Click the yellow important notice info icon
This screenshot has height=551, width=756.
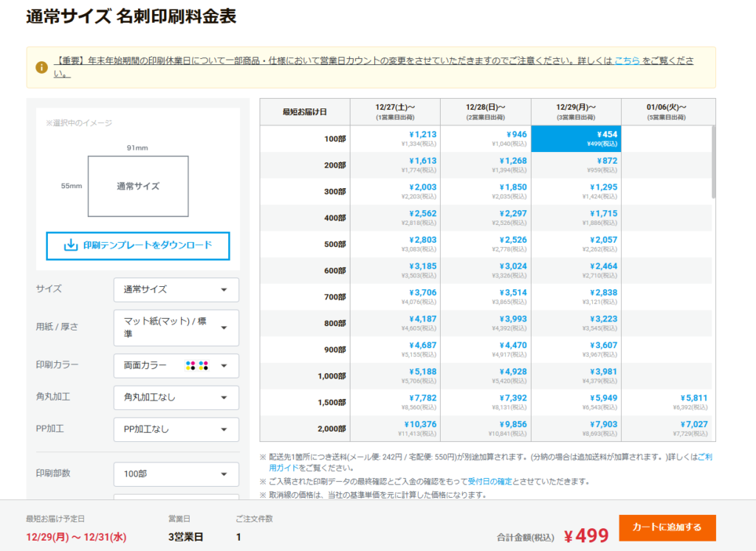click(41, 67)
